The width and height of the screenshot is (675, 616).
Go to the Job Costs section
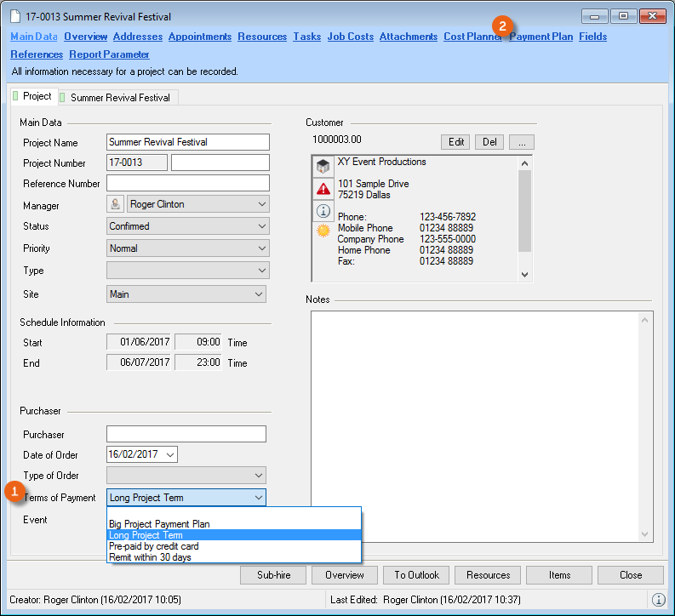pos(350,37)
